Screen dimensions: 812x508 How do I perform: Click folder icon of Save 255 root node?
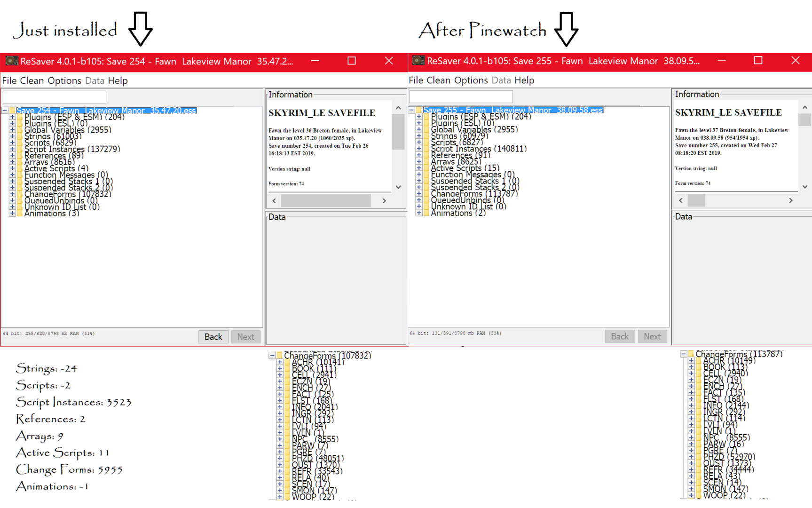(419, 110)
